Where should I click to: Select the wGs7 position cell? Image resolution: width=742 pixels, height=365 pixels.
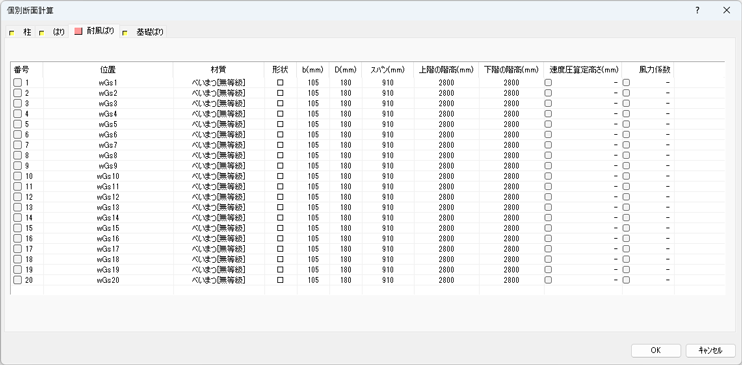coord(108,145)
